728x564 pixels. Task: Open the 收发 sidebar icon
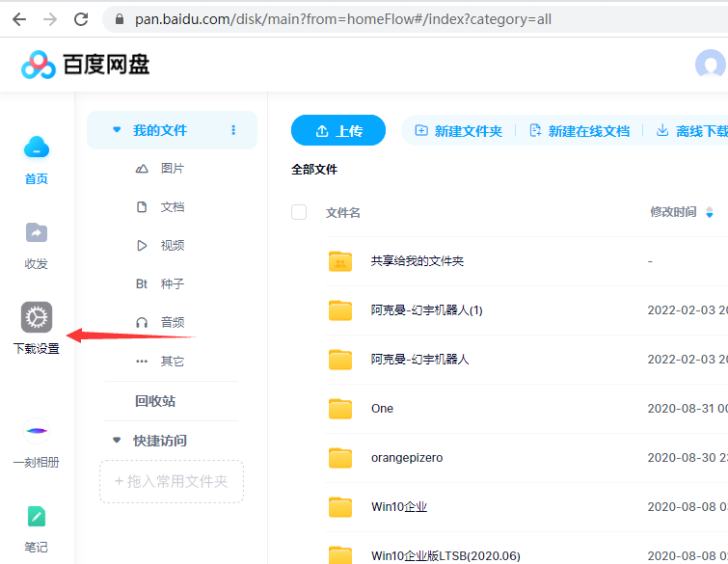pyautogui.click(x=37, y=233)
